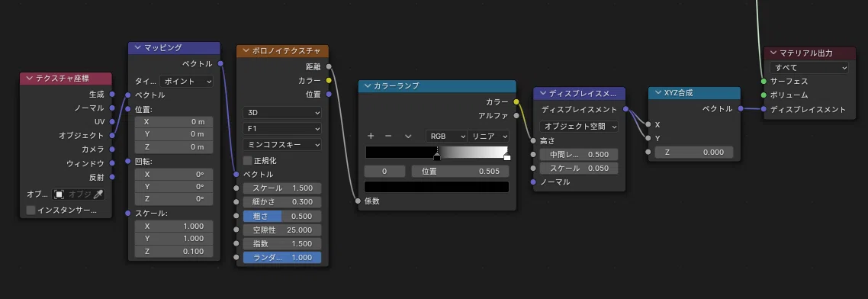This screenshot has width=868, height=299.
Task: Remove a color stop with the minus icon
Action: tap(388, 136)
